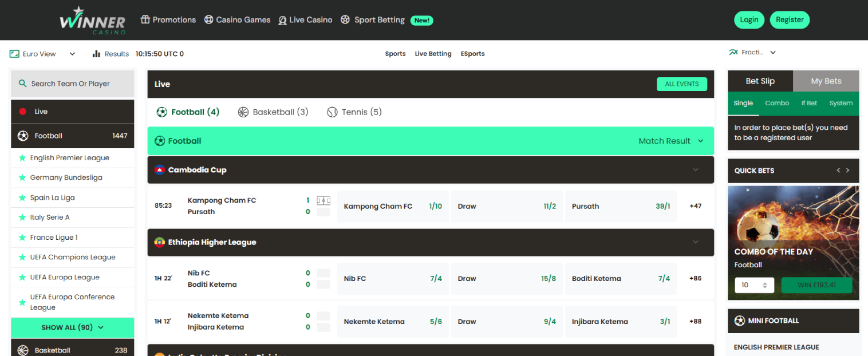Click Show All leagues in sidebar
868x356 pixels.
point(72,327)
